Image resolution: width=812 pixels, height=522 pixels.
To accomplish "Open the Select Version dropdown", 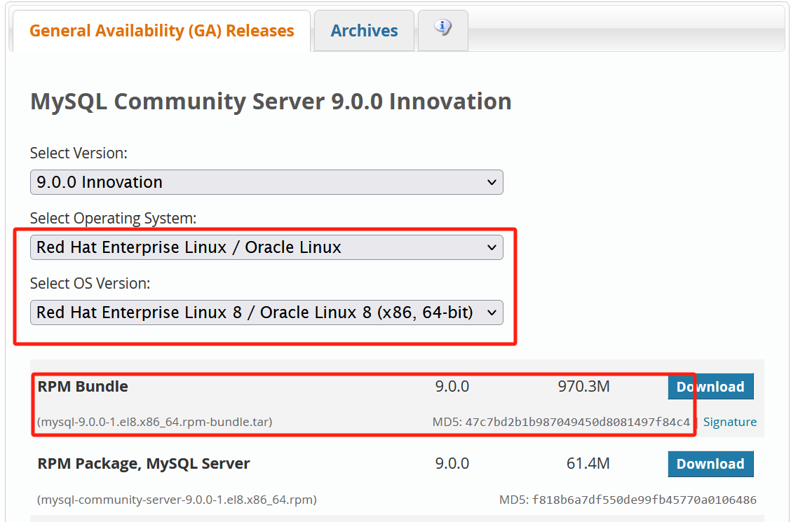I will (x=266, y=182).
